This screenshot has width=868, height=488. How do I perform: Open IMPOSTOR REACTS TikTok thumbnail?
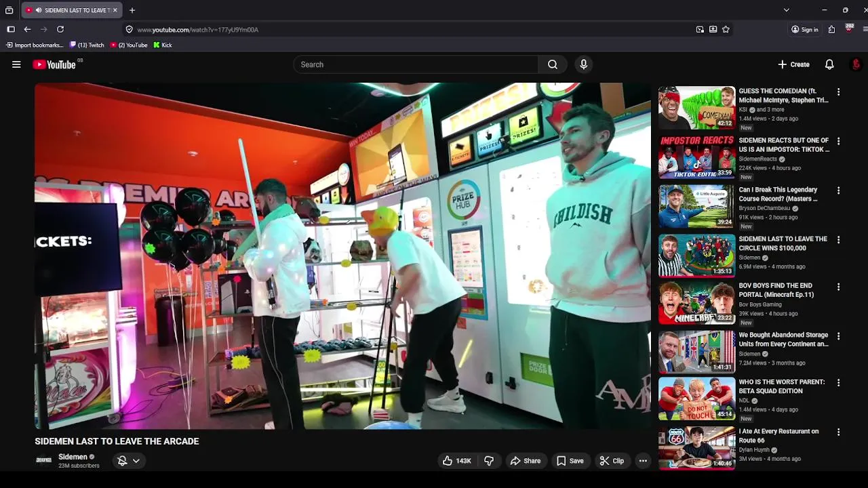(696, 157)
